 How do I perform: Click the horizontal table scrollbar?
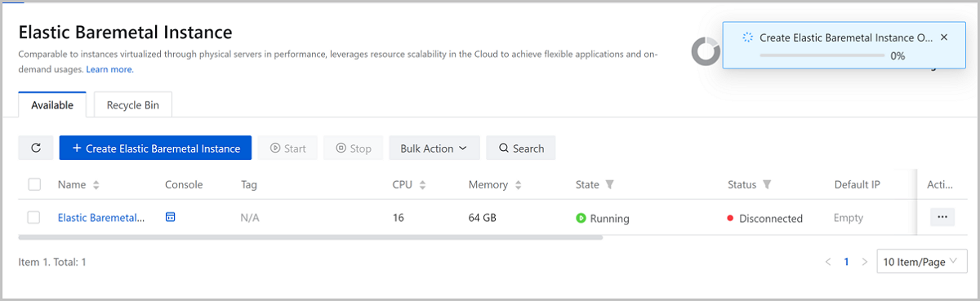coord(310,237)
